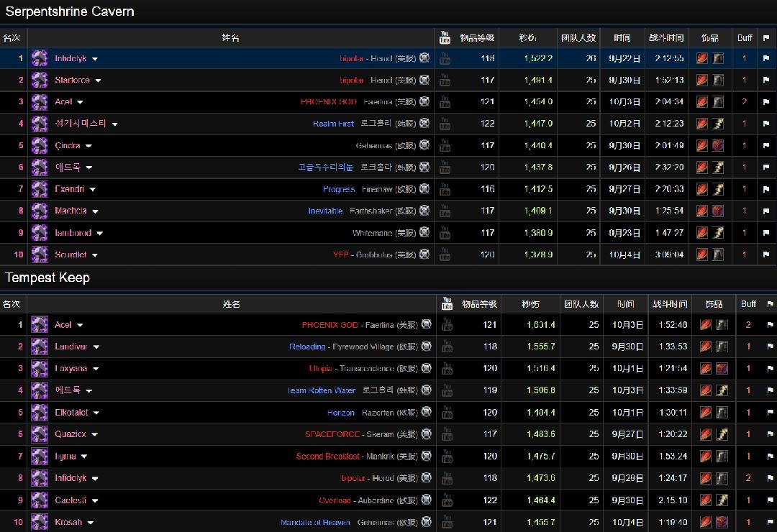Click the first trinket icon in Exendri's row
Image resolution: width=777 pixels, height=532 pixels.
tap(701, 189)
